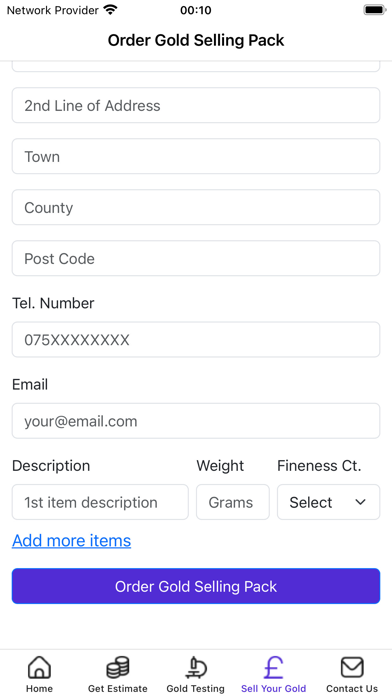Image resolution: width=392 pixels, height=696 pixels.
Task: Select the County input field
Action: coord(196,207)
